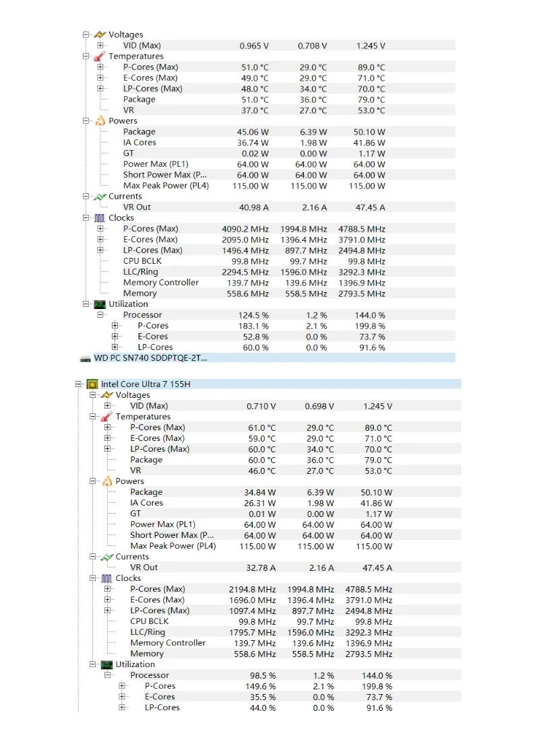Click the 2294.5 MHz LLC/Ring value

[245, 273]
